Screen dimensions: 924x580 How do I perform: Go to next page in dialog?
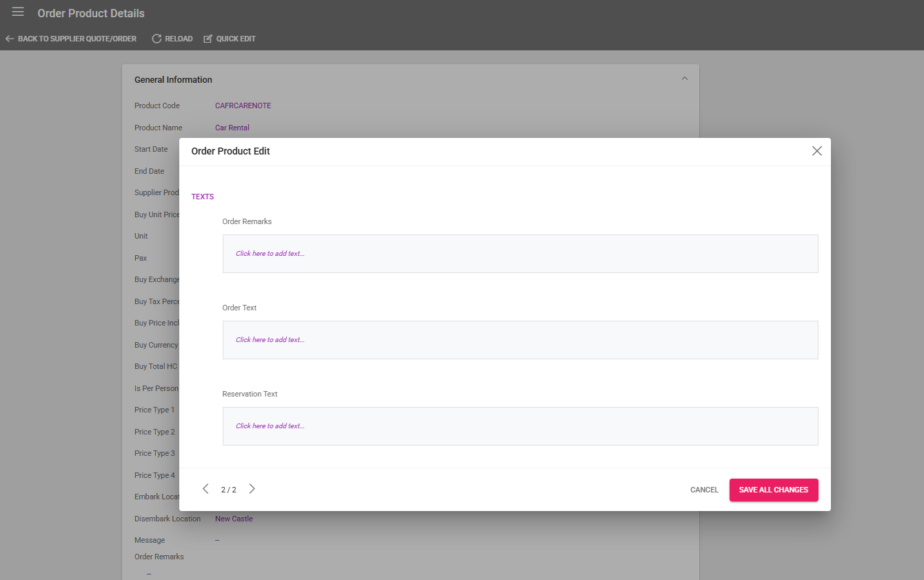coord(252,489)
